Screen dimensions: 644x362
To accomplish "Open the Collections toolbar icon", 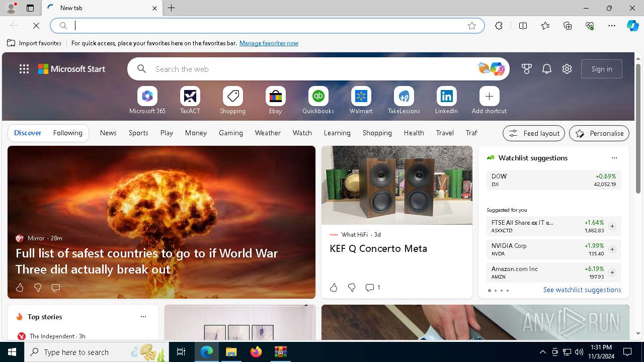I will point(568,26).
